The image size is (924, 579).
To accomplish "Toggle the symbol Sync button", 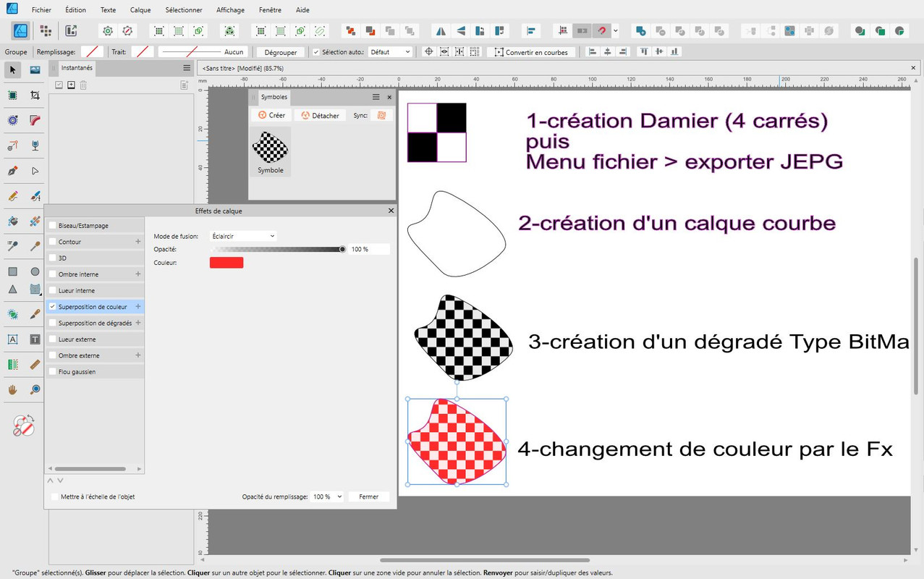I will [x=381, y=115].
